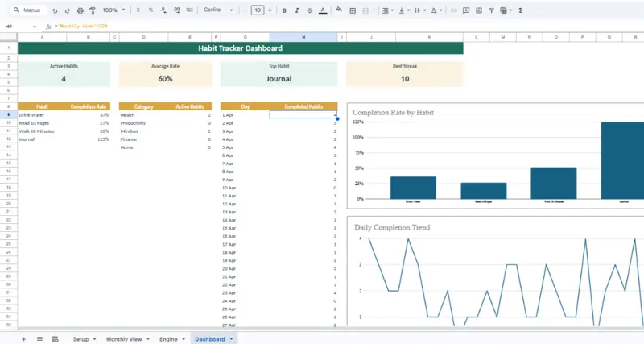The height and width of the screenshot is (344, 644).
Task: Open the text color picker
Action: pos(323,10)
